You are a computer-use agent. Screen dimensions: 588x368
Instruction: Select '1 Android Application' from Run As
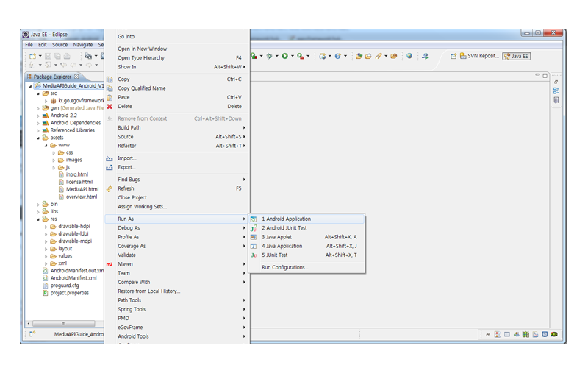286,219
